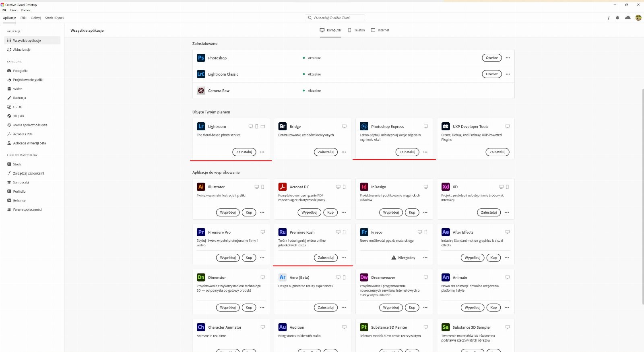Click the Animate An icon
644x352 pixels.
446,277
